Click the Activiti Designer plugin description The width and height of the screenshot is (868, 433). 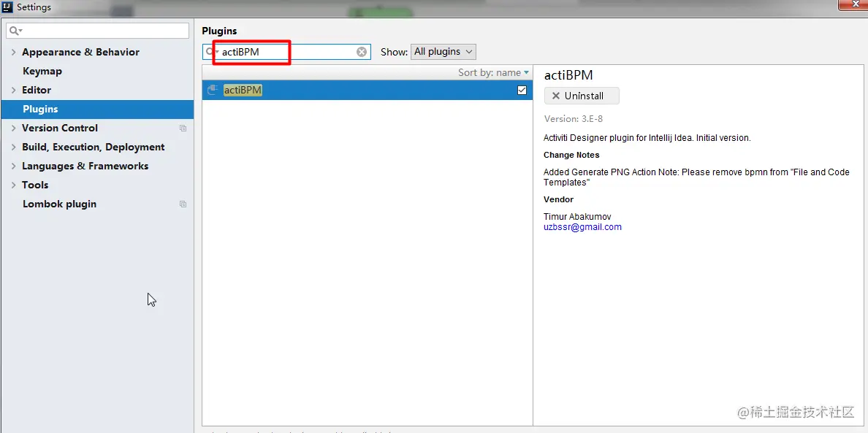pos(647,138)
